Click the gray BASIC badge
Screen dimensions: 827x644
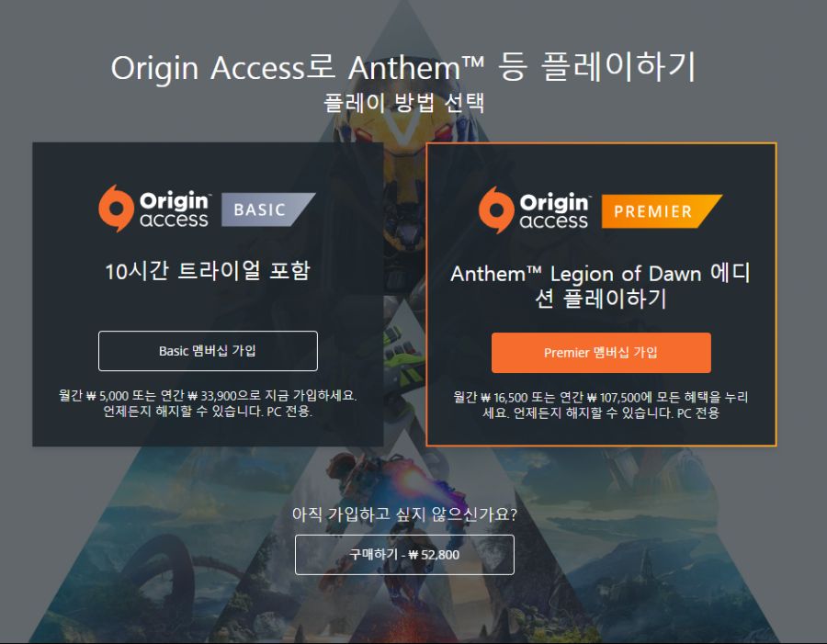click(268, 209)
